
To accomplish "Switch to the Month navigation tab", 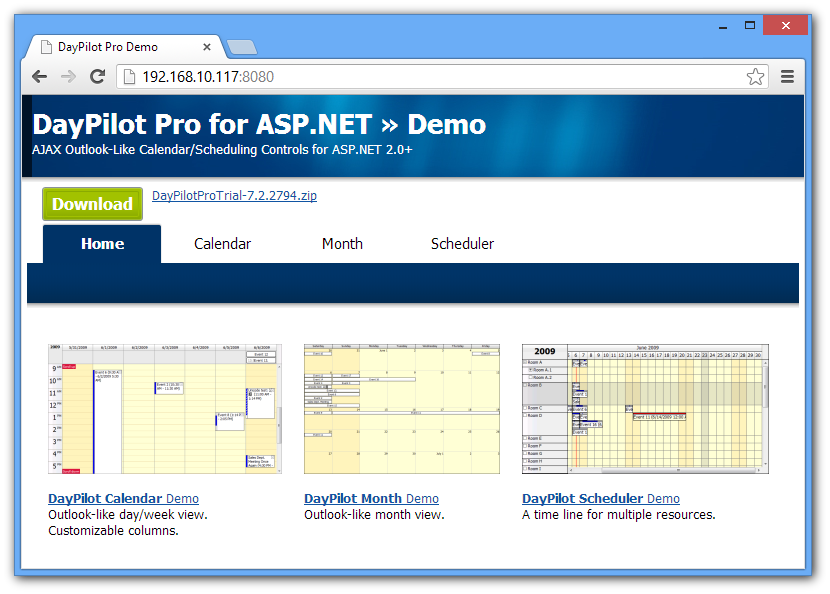I will click(342, 244).
